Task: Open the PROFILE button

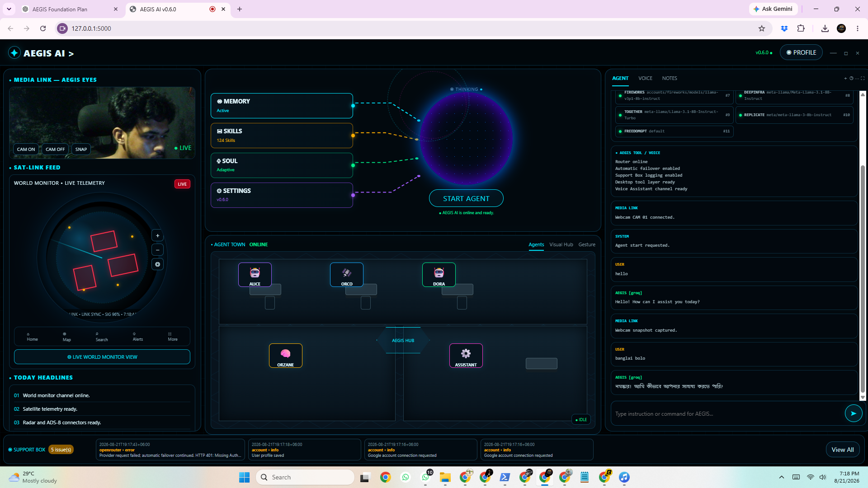Action: (801, 52)
